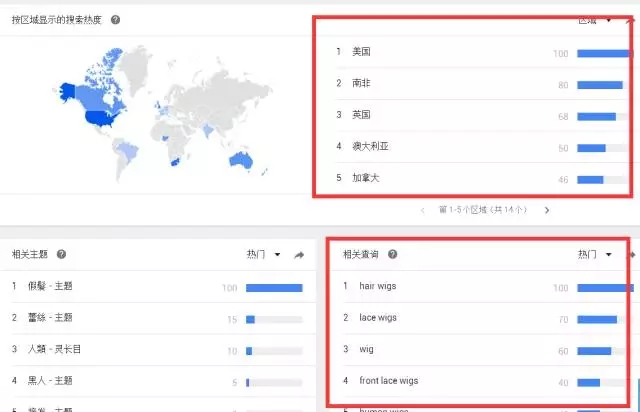
Task: Click help icon next to 相关主题
Action: point(62,255)
